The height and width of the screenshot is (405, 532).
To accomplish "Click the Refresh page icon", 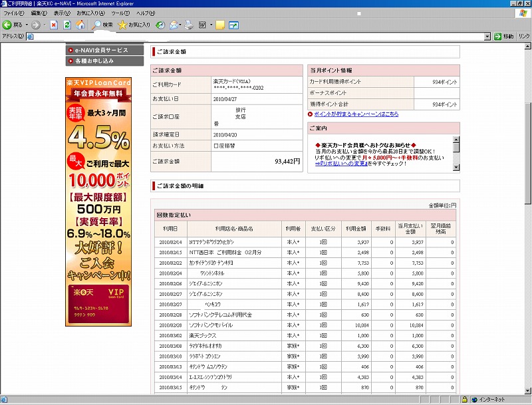I will 67,25.
